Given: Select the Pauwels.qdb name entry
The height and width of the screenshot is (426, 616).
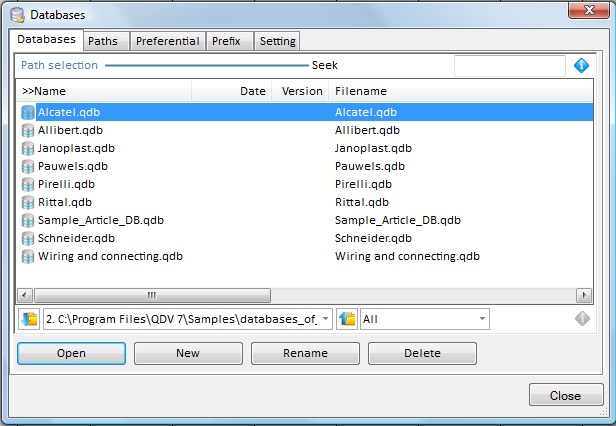Looking at the screenshot, I should [73, 167].
